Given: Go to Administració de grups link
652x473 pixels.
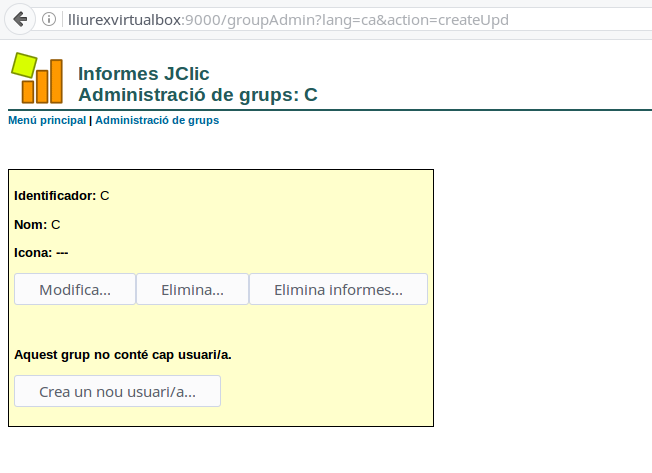Looking at the screenshot, I should tap(157, 120).
